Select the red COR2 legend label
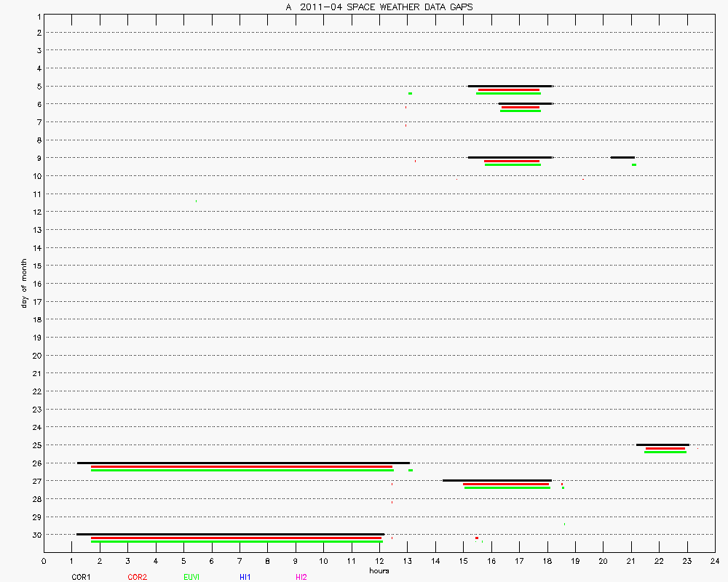Viewport: 728px width, 582px height. pos(137,577)
